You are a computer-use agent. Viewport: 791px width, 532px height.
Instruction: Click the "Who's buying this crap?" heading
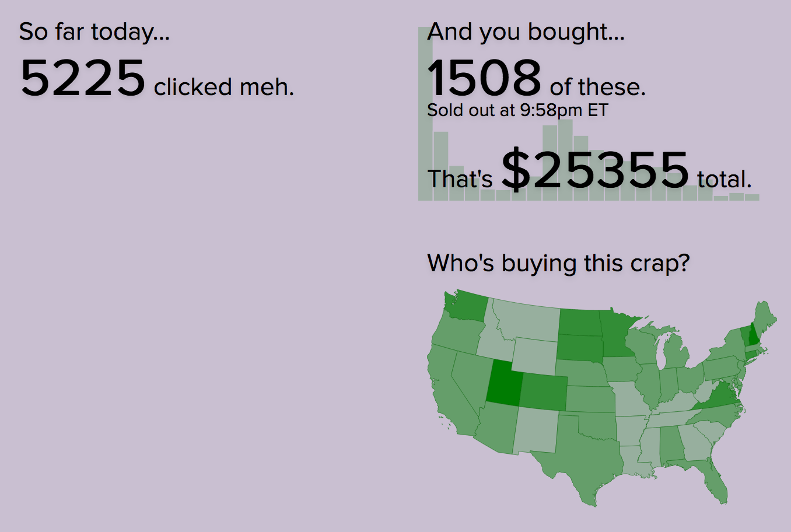(x=558, y=263)
